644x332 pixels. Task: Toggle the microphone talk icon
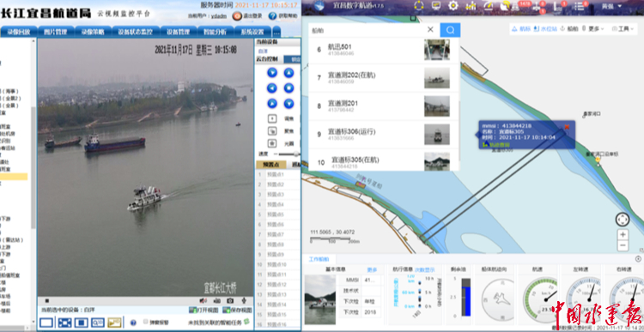point(244,301)
